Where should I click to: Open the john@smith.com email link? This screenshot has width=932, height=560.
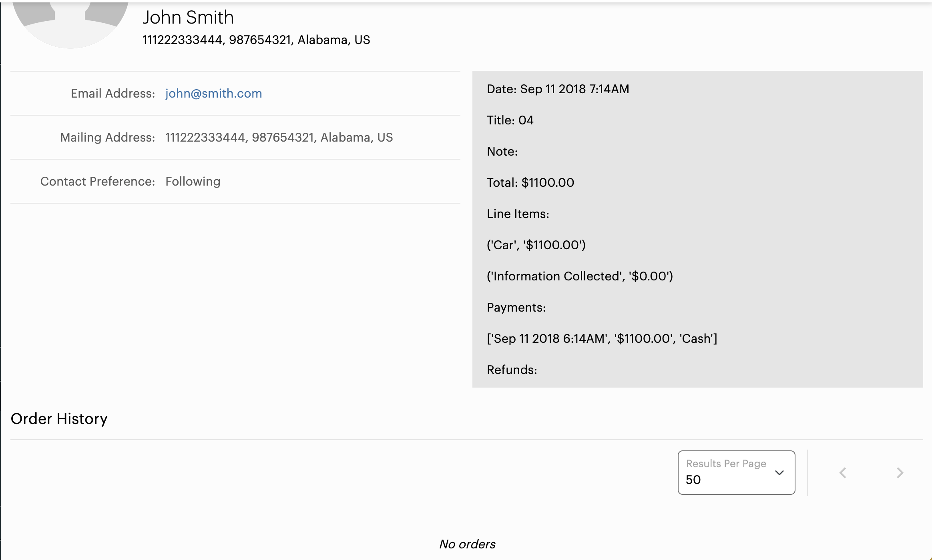pyautogui.click(x=213, y=93)
